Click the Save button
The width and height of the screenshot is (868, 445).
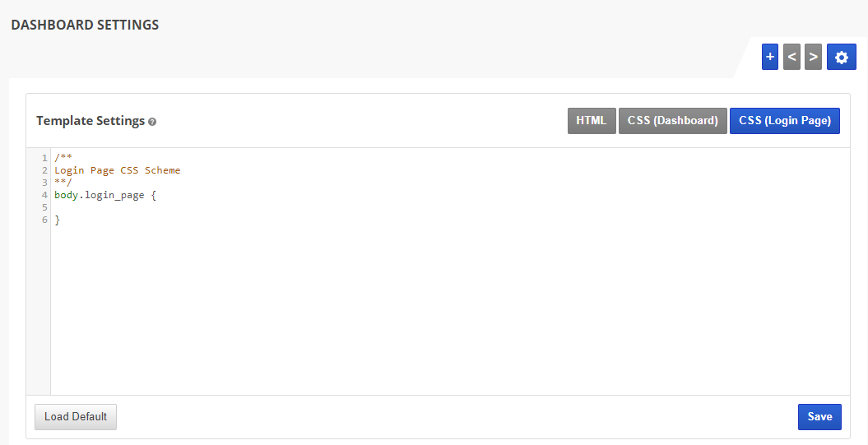[819, 417]
